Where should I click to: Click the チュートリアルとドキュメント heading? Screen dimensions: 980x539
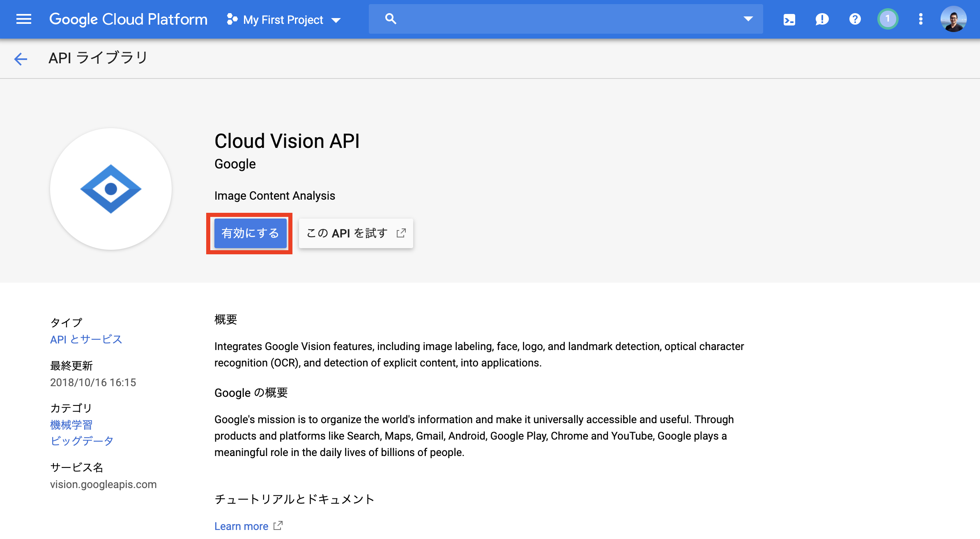294,499
